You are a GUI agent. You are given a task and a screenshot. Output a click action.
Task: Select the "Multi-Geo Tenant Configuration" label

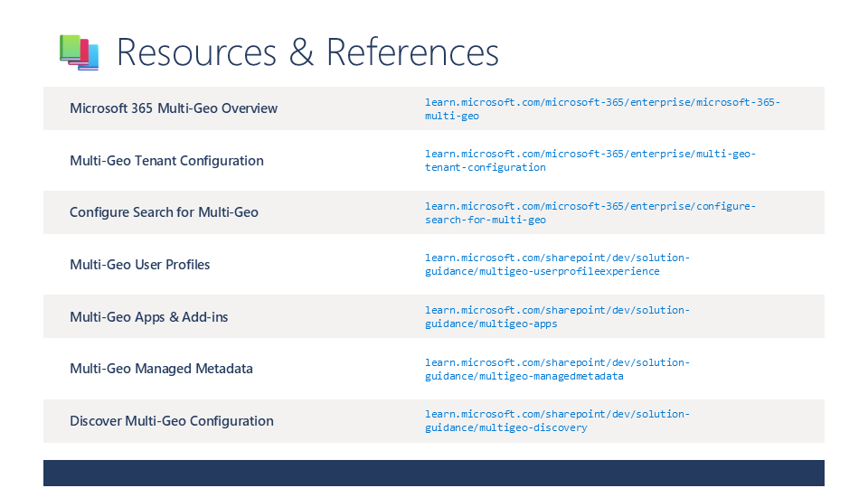166,161
